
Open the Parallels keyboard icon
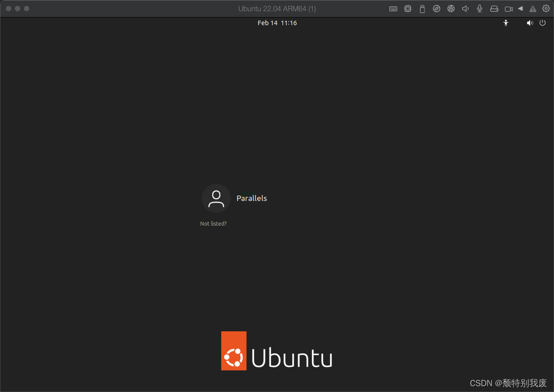click(393, 9)
